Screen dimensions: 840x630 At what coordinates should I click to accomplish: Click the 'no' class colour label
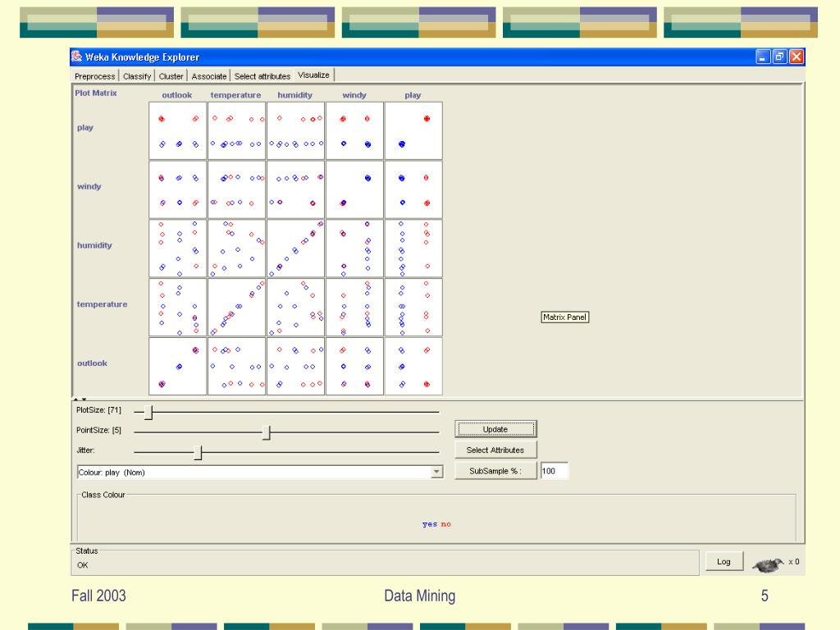click(445, 524)
